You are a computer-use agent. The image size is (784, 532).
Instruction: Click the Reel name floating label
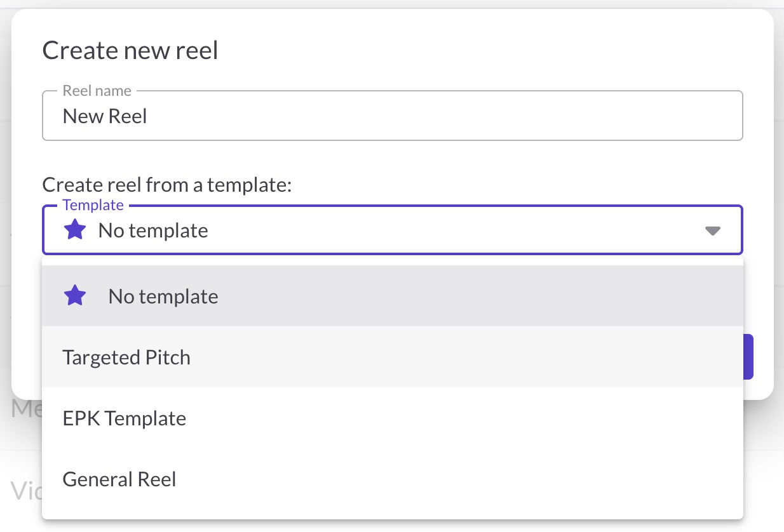click(x=97, y=91)
